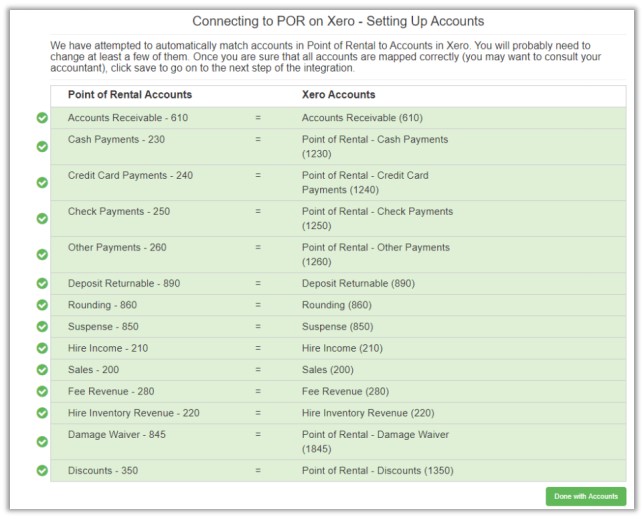Click the green check icon beside Deposit Returnable - 890

[42, 283]
